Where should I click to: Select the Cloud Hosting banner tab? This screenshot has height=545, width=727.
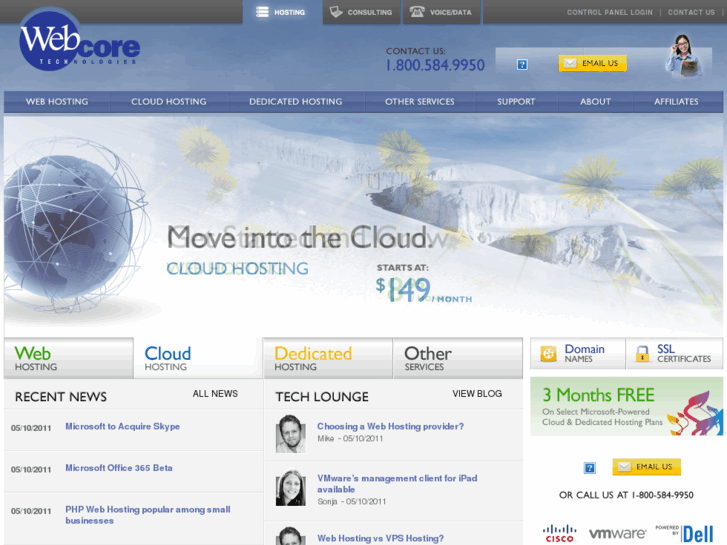198,358
